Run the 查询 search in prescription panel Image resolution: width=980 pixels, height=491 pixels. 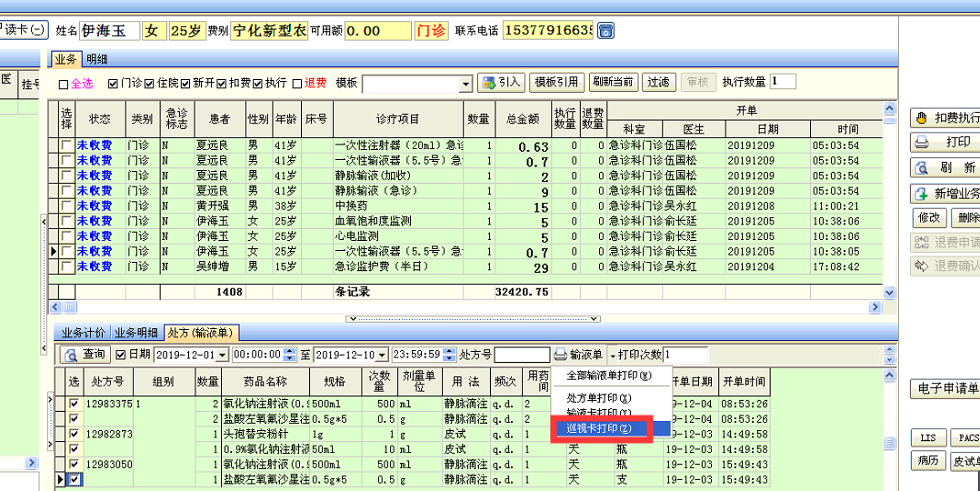(85, 355)
